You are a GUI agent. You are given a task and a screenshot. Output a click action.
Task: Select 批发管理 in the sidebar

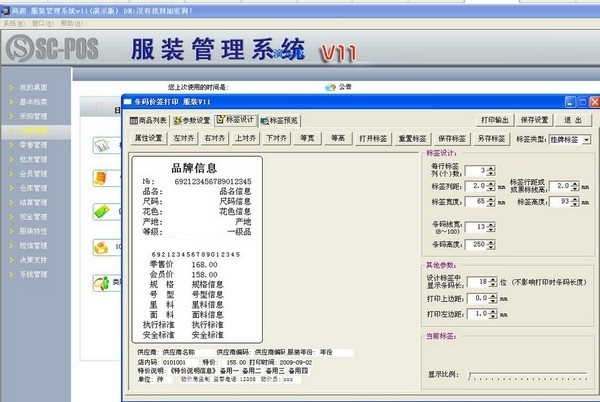click(x=33, y=159)
